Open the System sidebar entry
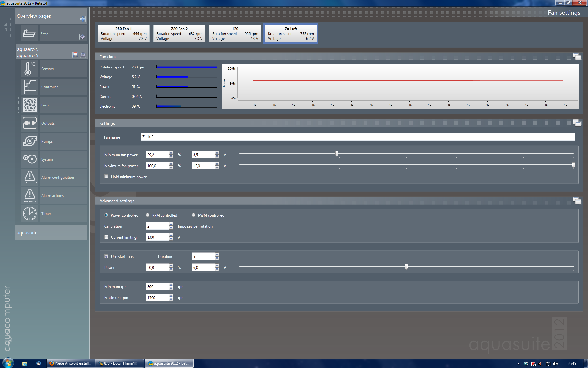588x368 pixels. [47, 159]
